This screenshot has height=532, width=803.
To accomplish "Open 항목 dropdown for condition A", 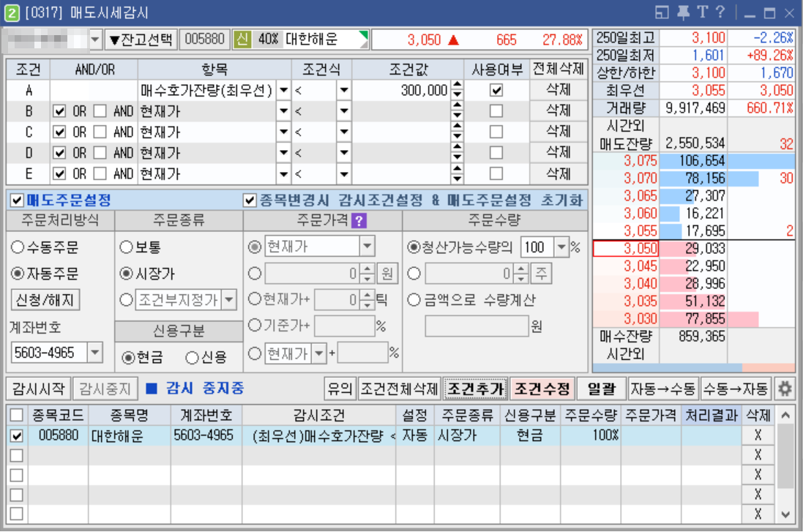I will [284, 91].
